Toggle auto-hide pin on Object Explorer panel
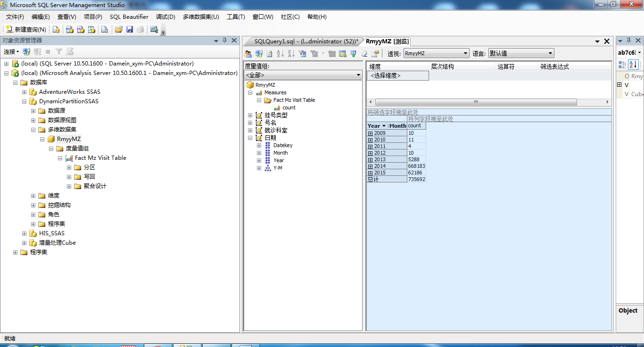The image size is (644, 347). 225,41
